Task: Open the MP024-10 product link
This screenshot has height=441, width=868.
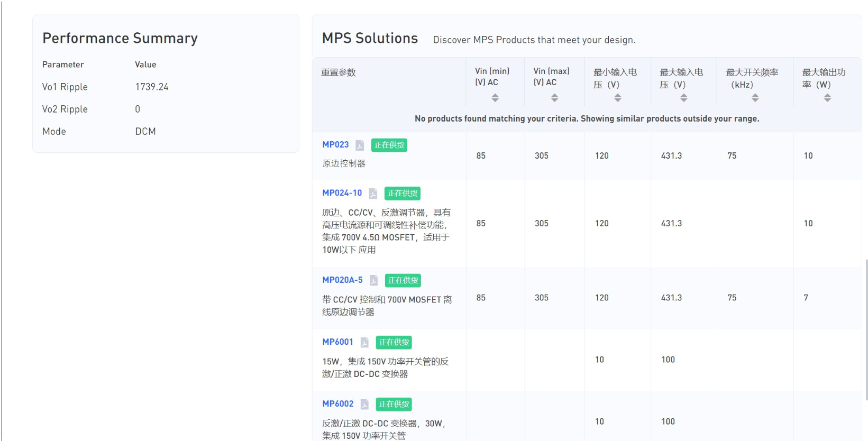Action: (x=342, y=193)
